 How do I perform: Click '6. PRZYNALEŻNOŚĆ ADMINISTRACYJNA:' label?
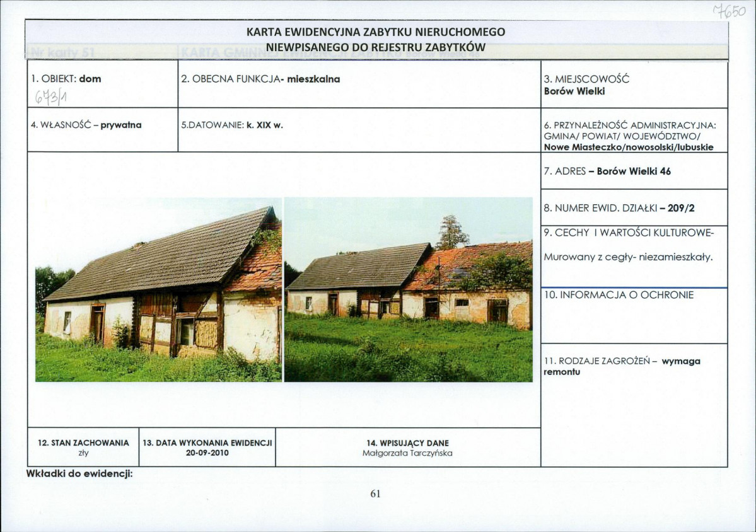630,126
